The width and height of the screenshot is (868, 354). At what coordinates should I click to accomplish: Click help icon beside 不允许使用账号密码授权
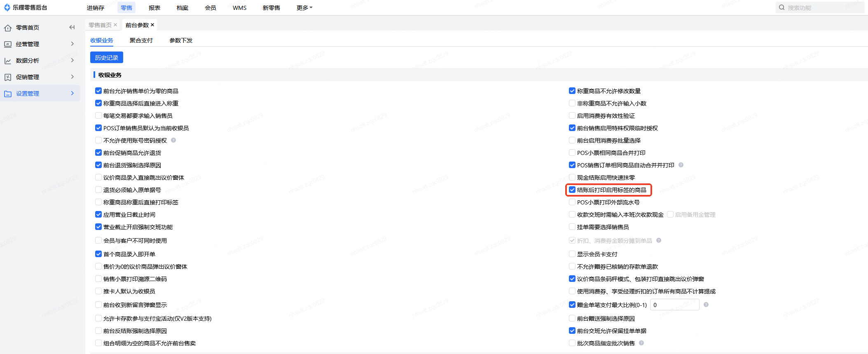[173, 140]
